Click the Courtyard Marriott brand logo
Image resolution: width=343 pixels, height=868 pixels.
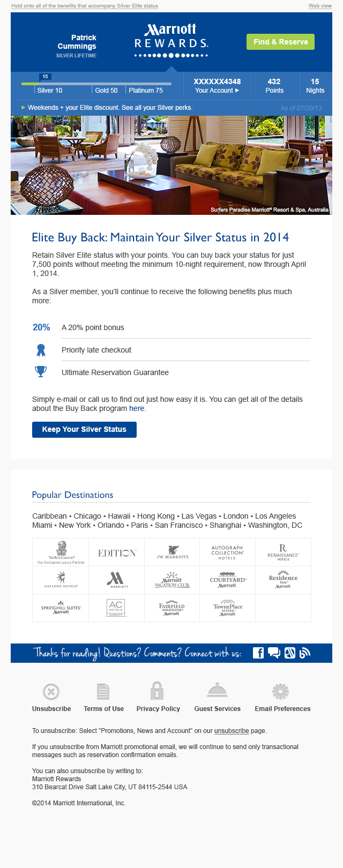pyautogui.click(x=228, y=581)
